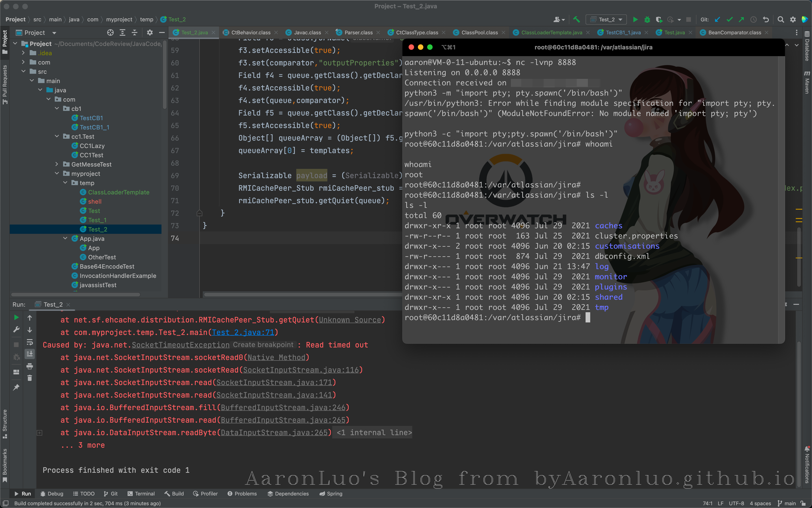Collapse the myproject folder
Screen dimensions: 812x508
[57, 174]
